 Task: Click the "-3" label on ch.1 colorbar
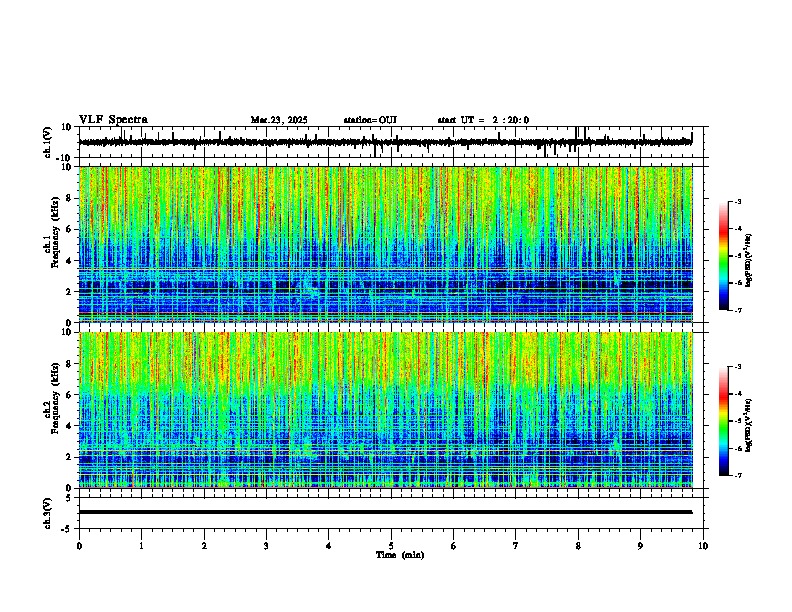[737, 201]
